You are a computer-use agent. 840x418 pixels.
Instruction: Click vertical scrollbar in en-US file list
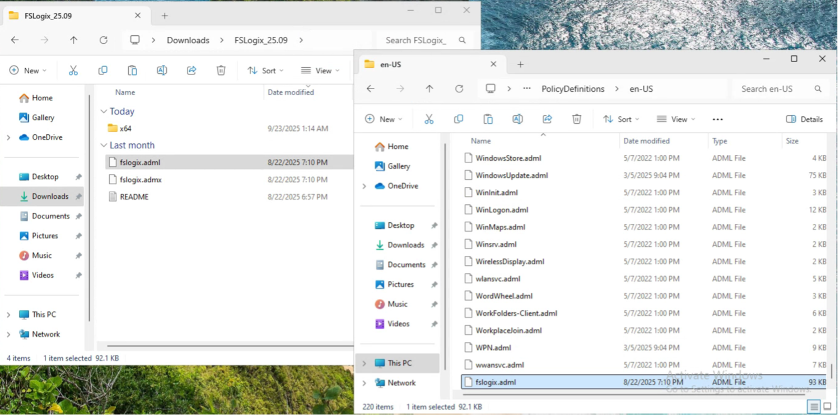(x=831, y=371)
